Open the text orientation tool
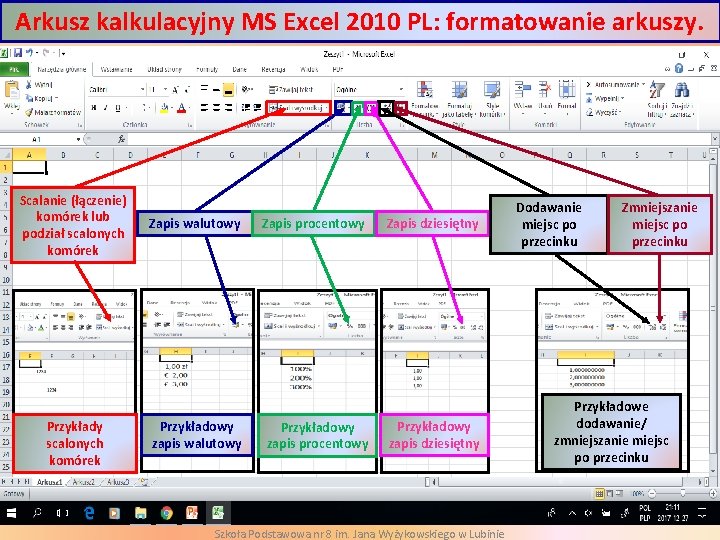This screenshot has width=720, height=540. click(x=248, y=89)
